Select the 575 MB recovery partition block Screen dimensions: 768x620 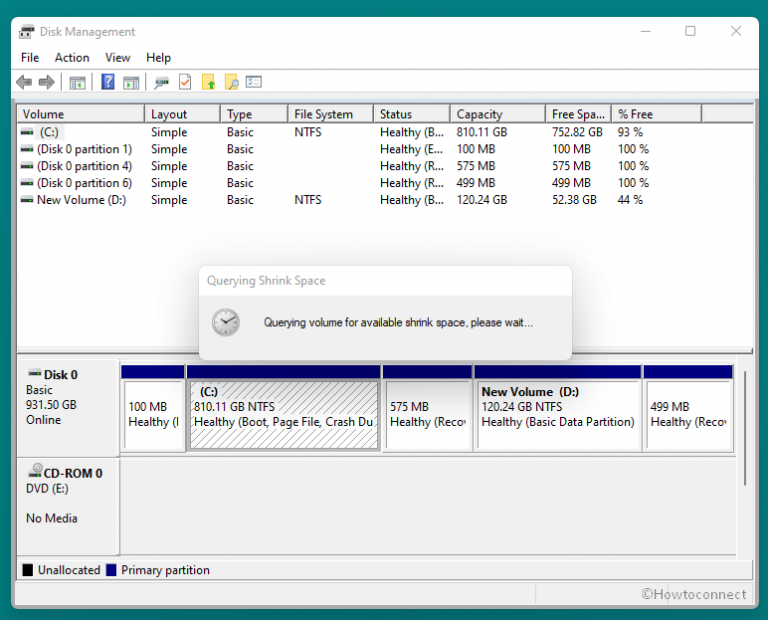[427, 414]
